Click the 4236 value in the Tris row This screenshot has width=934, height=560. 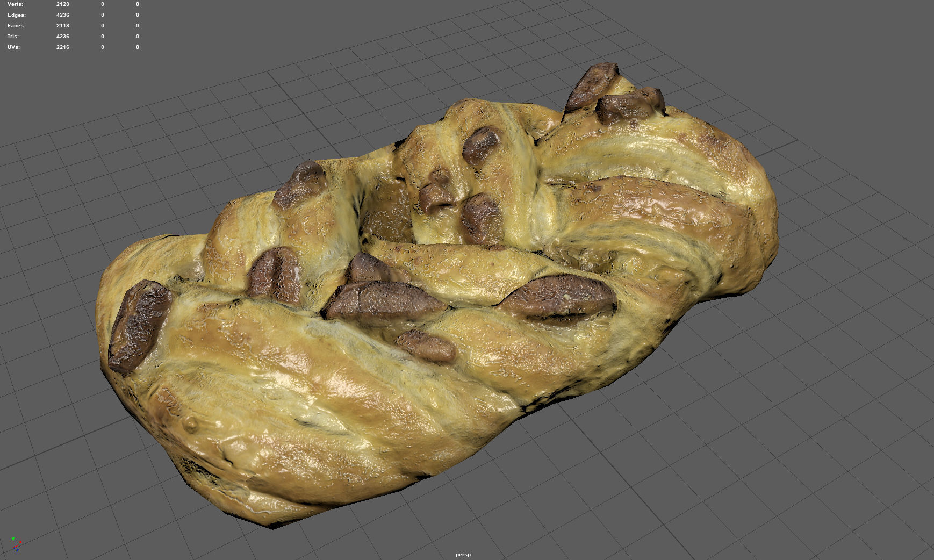pos(63,37)
